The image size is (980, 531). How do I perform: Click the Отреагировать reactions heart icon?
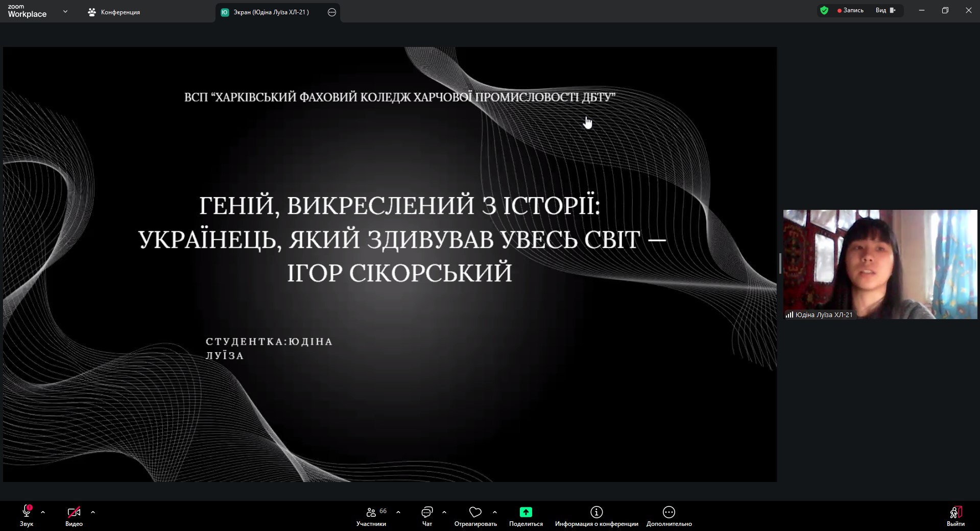click(475, 512)
